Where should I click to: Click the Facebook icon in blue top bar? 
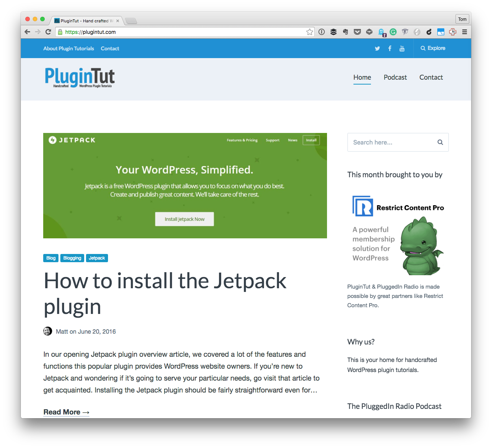[x=390, y=48]
